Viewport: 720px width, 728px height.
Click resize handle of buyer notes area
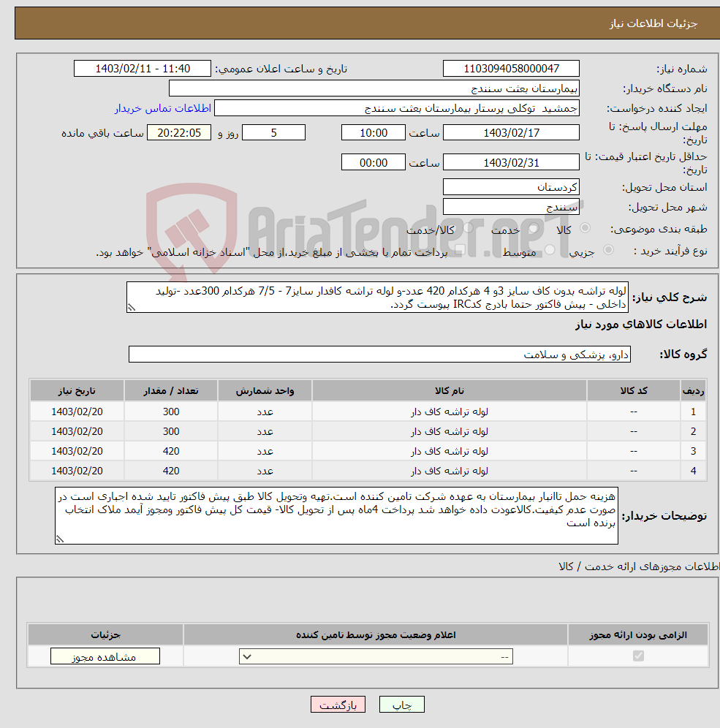click(x=60, y=539)
